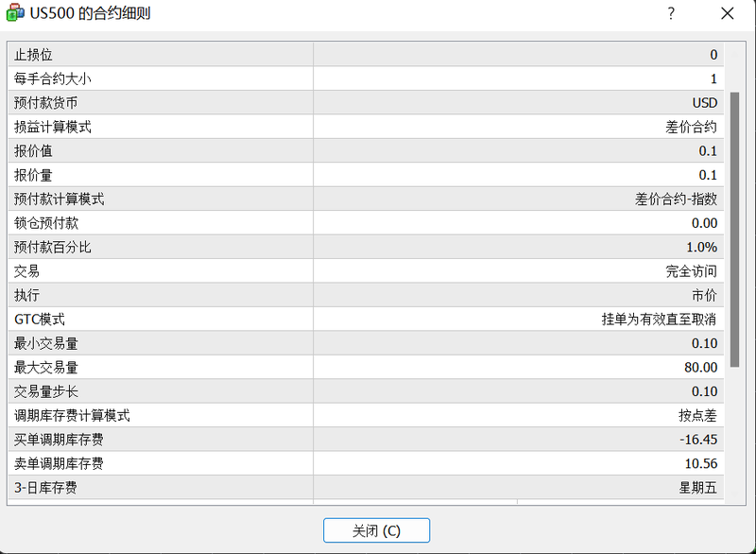Screen dimensions: 756x554
Task: Select the 锁仓预付款 row label
Action: pos(45,223)
